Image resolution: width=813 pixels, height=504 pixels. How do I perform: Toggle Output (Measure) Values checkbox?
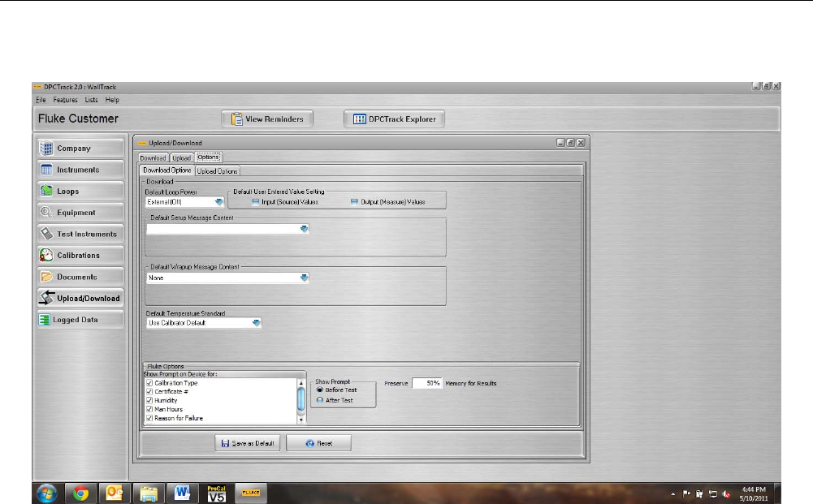point(354,202)
